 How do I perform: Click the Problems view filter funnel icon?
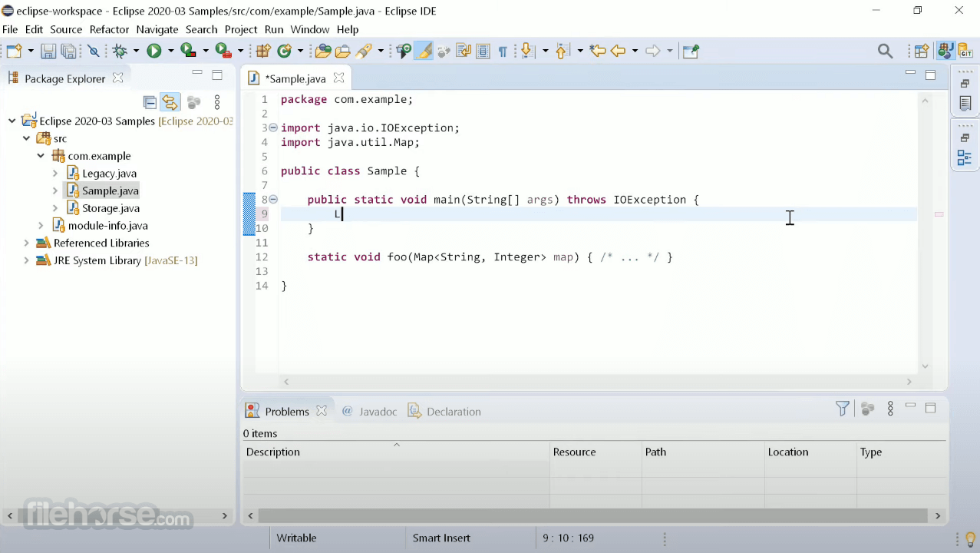point(843,409)
